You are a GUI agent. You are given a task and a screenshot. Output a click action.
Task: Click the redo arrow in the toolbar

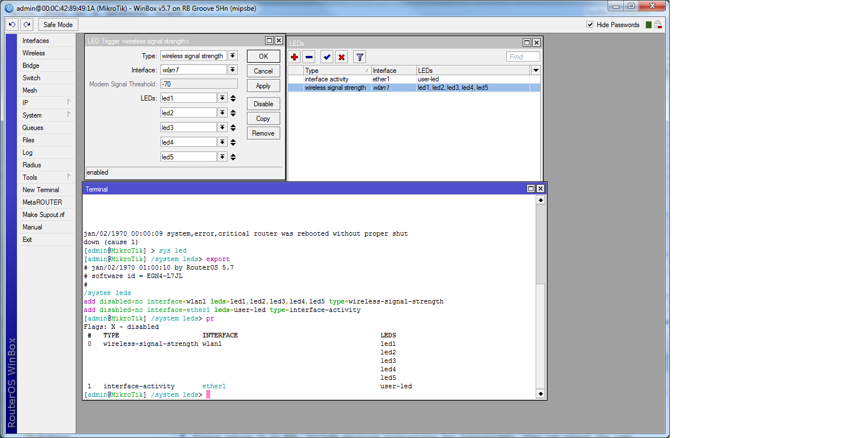pyautogui.click(x=27, y=25)
